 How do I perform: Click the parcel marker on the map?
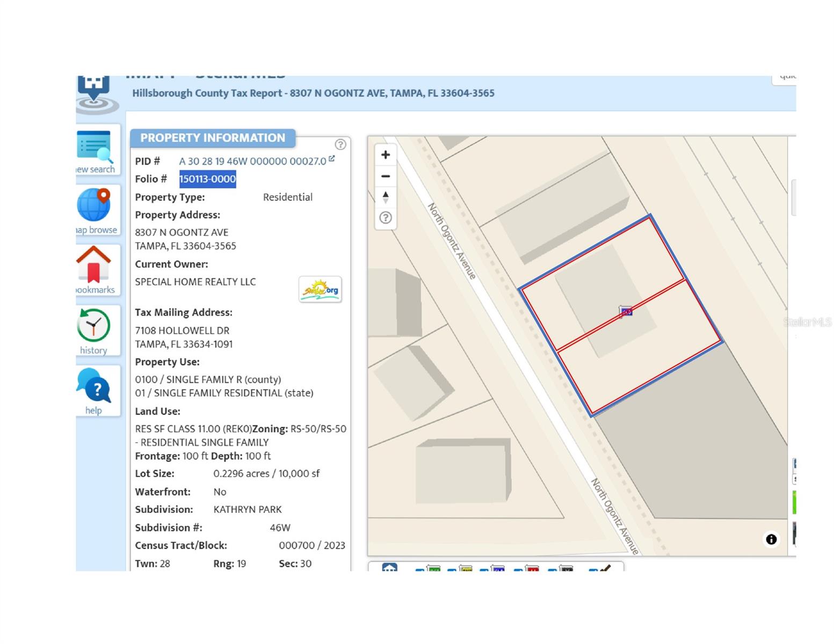coord(626,311)
